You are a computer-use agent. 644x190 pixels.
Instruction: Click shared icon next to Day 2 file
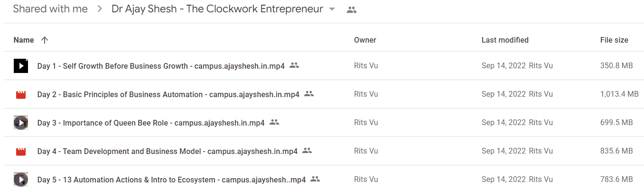point(309,94)
